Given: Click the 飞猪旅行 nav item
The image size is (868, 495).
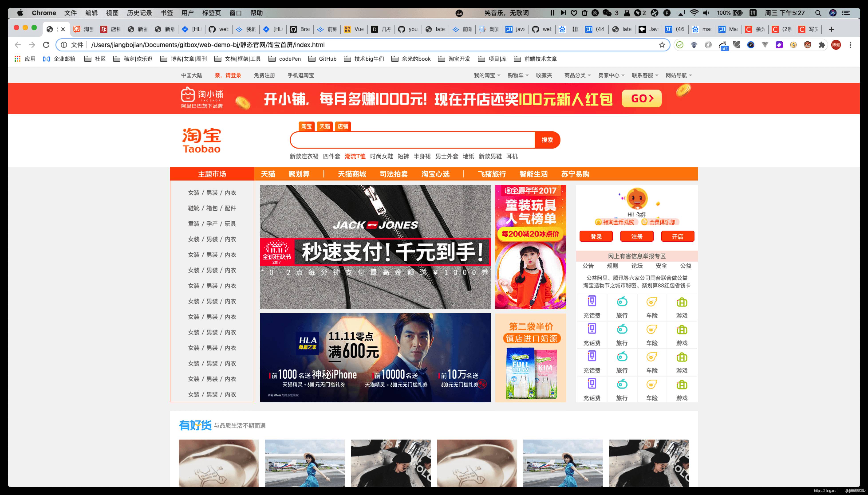Looking at the screenshot, I should [492, 174].
